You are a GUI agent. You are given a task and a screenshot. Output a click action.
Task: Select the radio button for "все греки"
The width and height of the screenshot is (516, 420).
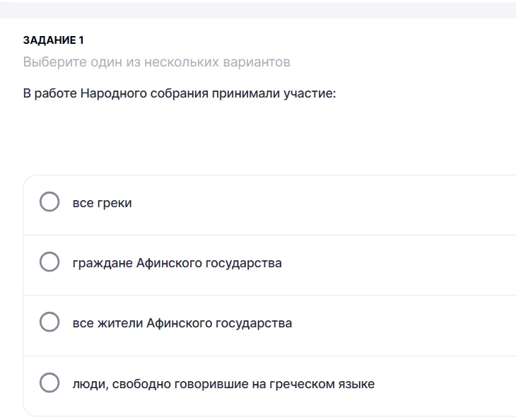(49, 202)
